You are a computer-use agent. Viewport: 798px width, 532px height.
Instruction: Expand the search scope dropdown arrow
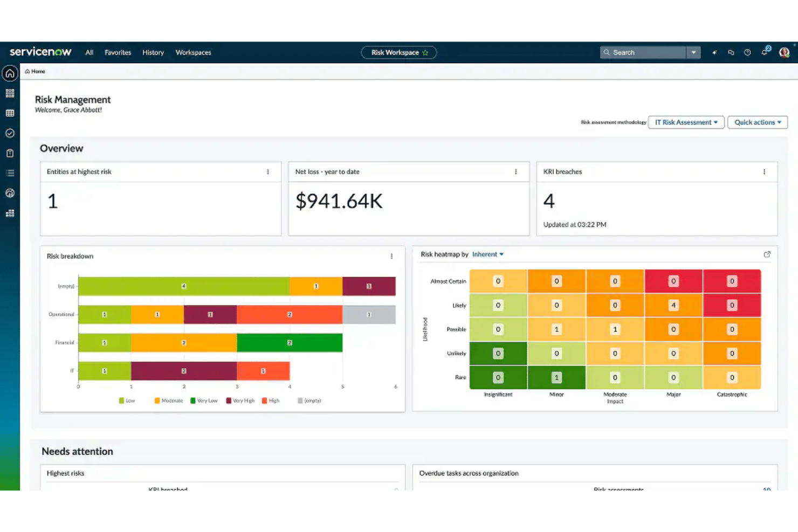693,52
